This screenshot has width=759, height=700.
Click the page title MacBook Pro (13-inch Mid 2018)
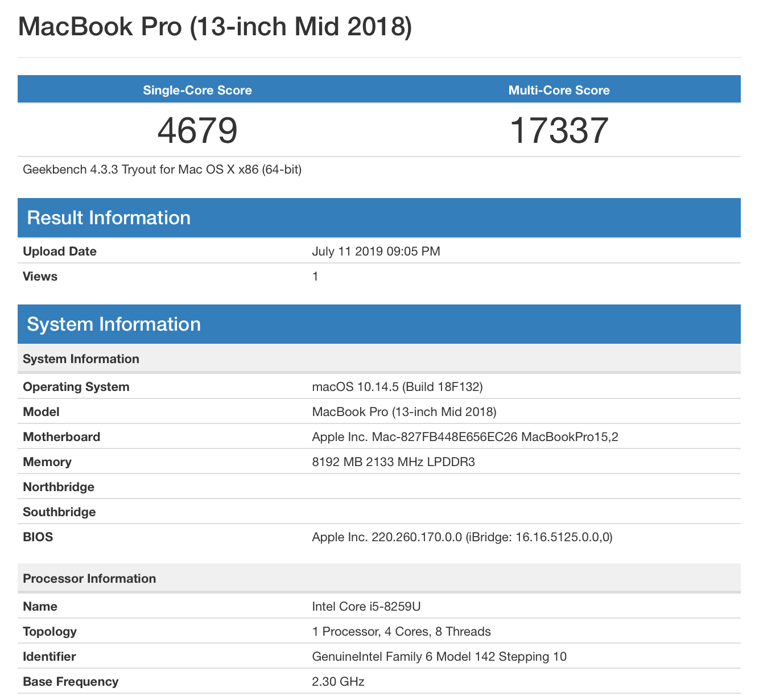click(x=214, y=28)
